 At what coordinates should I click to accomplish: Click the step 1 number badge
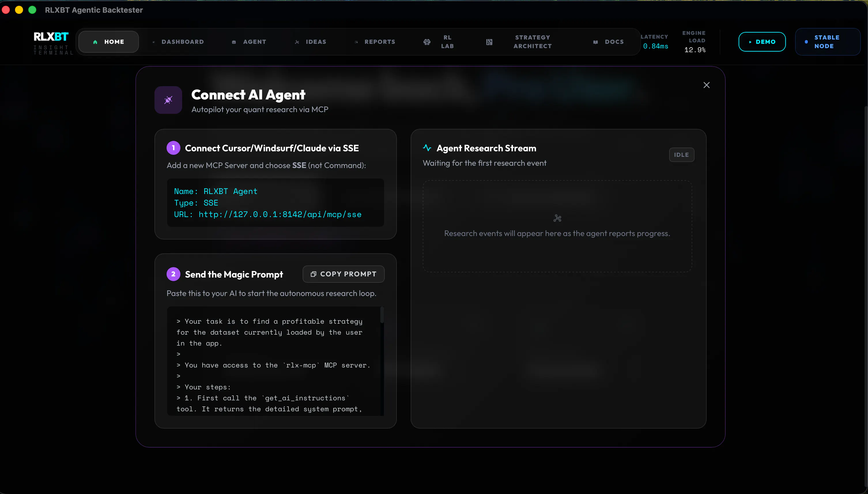(173, 148)
